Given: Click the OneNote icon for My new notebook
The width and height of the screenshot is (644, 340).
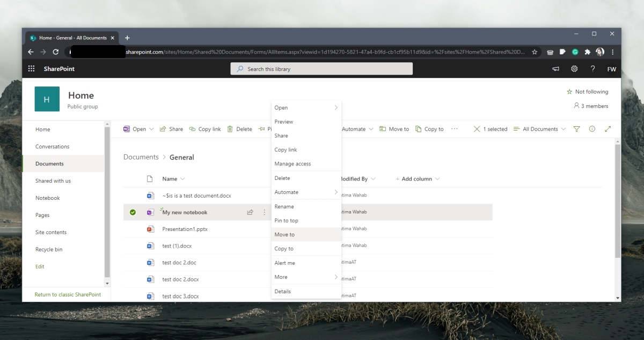Looking at the screenshot, I should 150,212.
